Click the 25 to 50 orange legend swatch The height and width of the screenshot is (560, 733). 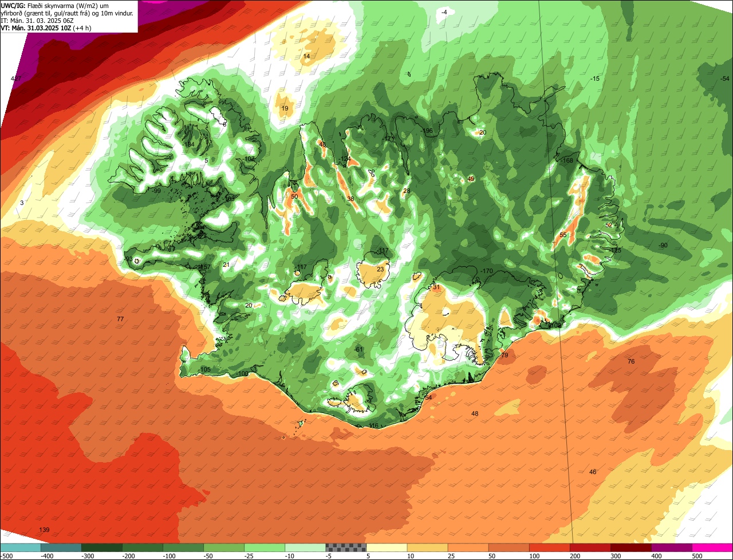coord(468,547)
